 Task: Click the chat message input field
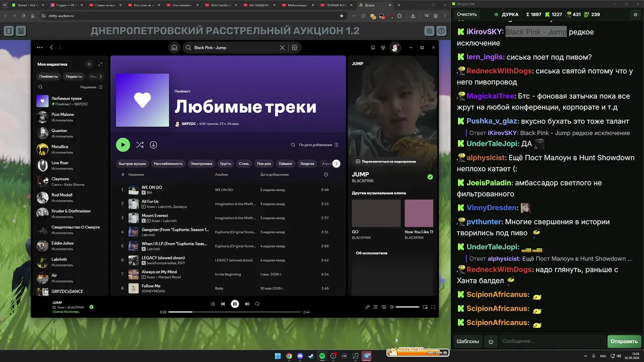tap(552, 341)
